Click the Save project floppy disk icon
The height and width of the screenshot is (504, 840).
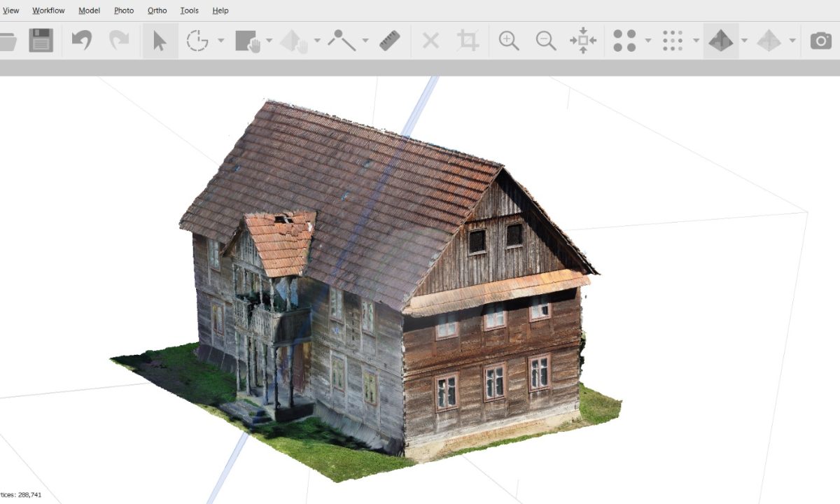41,41
